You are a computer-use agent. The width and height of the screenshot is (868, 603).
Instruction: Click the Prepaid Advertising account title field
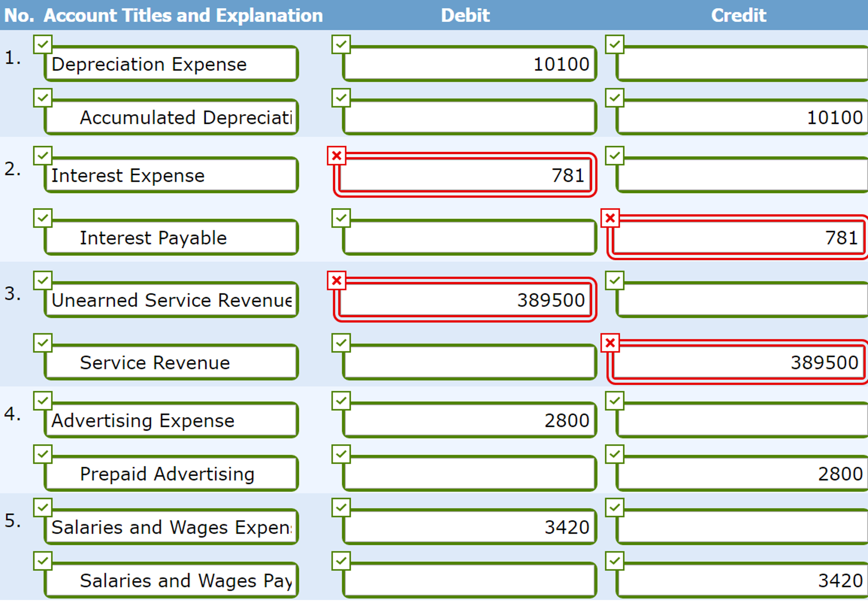click(171, 474)
